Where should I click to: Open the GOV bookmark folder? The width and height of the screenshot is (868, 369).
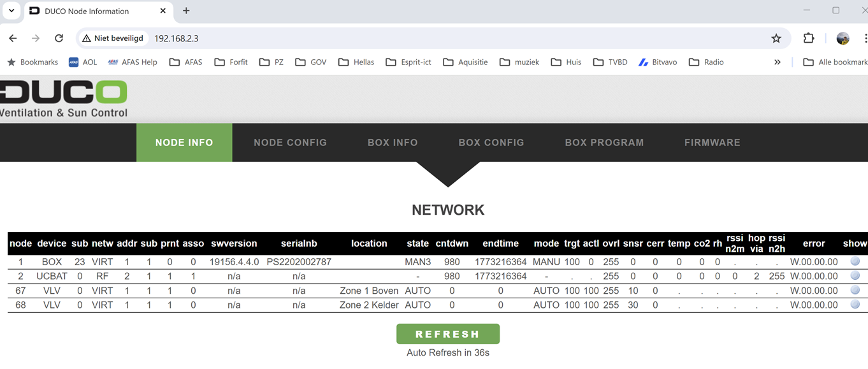(x=311, y=62)
